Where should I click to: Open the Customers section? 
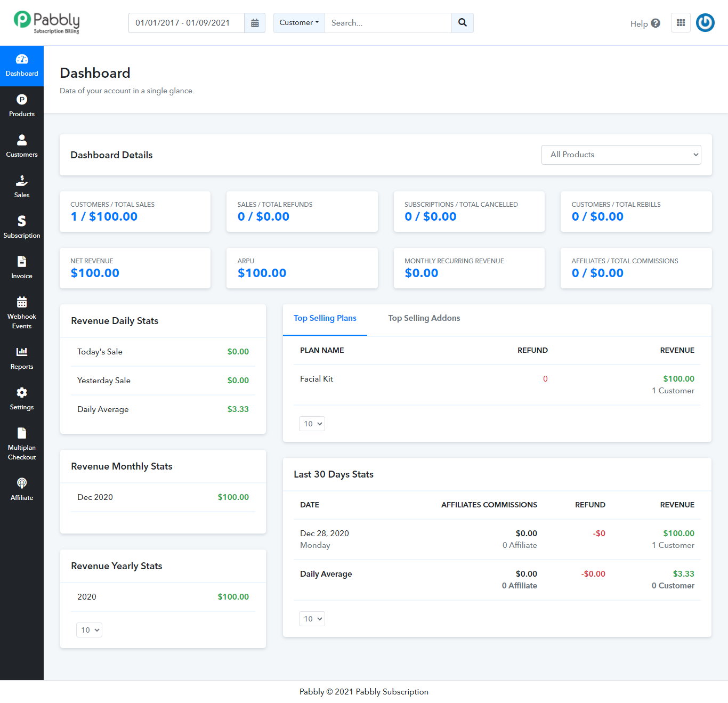tap(21, 145)
